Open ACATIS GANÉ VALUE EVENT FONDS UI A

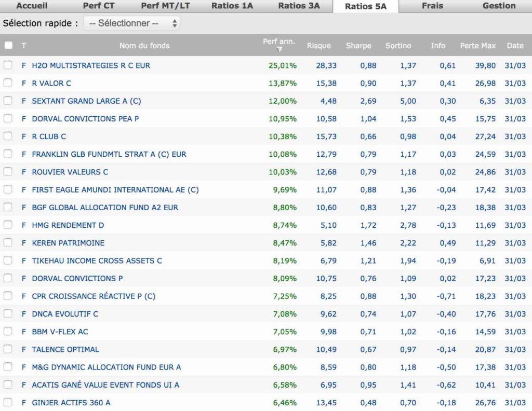105,385
